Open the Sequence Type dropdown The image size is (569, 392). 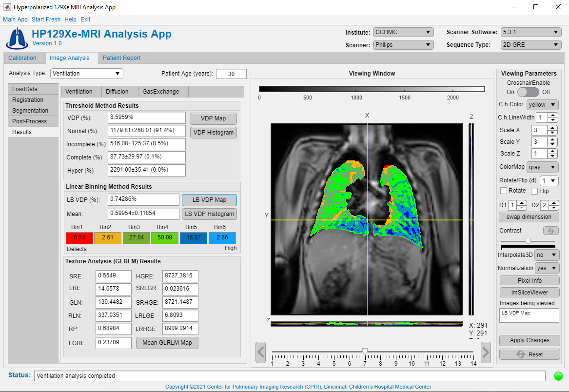[530, 45]
